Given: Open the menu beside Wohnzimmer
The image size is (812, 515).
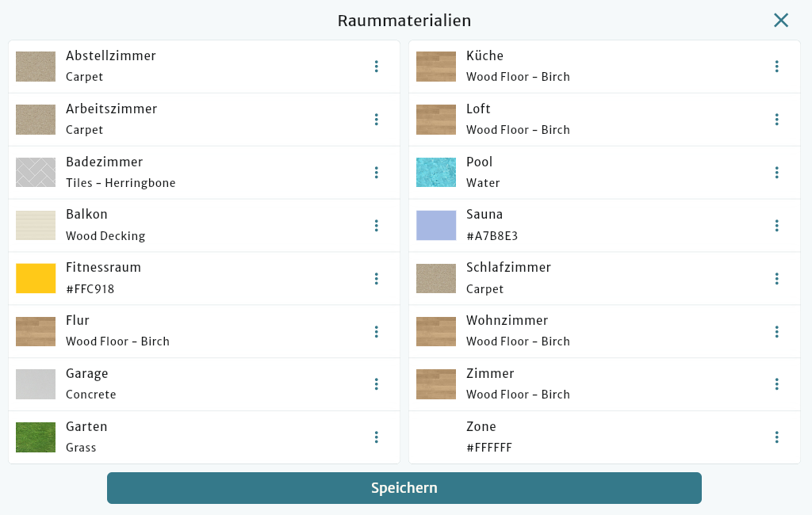Looking at the screenshot, I should [777, 331].
